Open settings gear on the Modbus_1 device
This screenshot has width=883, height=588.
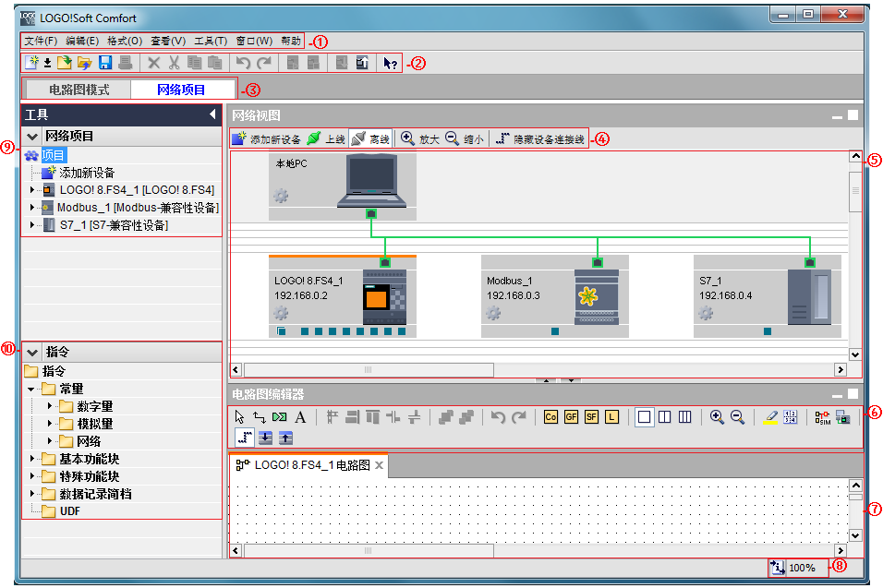(x=494, y=313)
